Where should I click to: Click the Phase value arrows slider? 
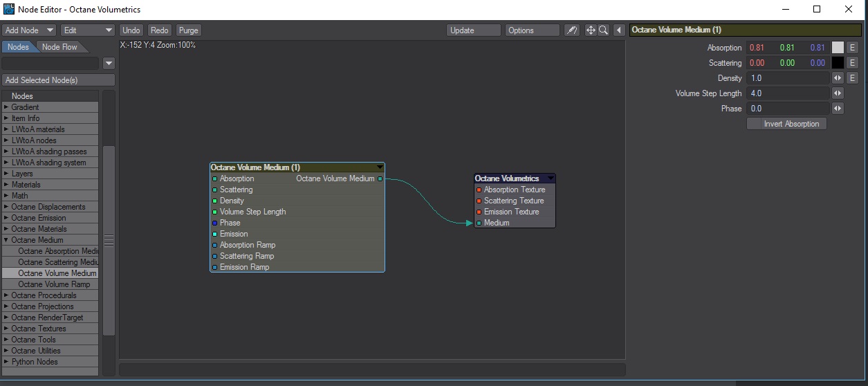(838, 109)
